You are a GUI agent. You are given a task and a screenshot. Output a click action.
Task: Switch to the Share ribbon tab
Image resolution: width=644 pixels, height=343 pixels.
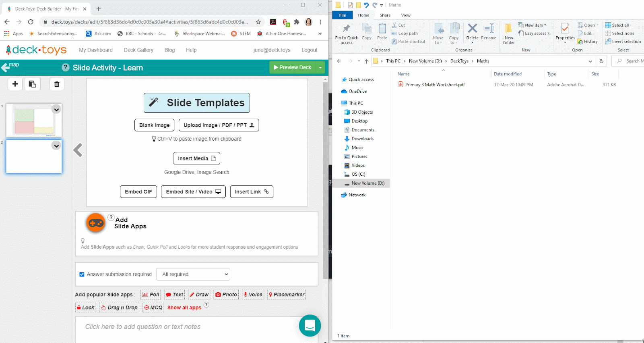[385, 15]
